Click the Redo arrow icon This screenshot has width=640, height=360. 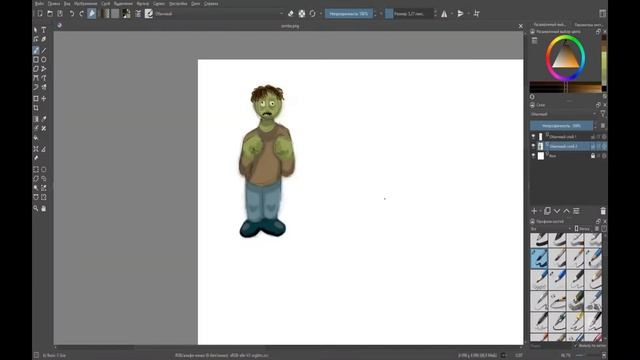click(x=82, y=13)
